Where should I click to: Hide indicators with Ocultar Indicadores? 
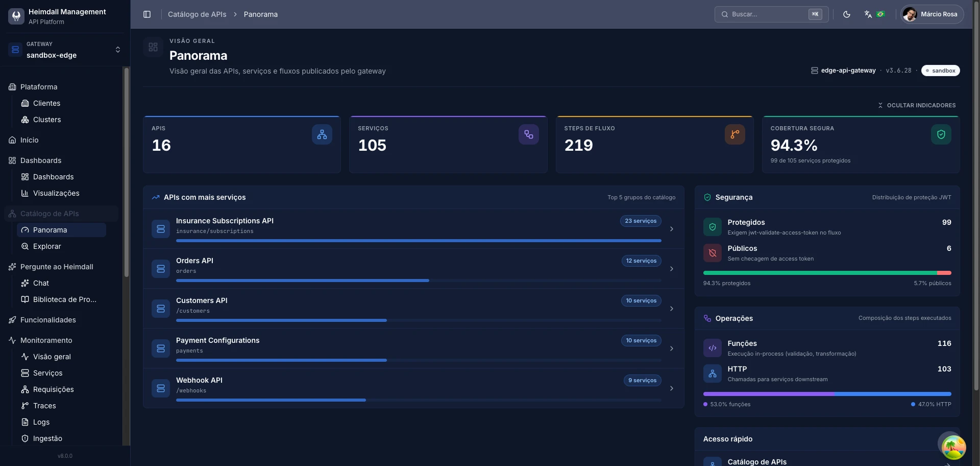[917, 105]
